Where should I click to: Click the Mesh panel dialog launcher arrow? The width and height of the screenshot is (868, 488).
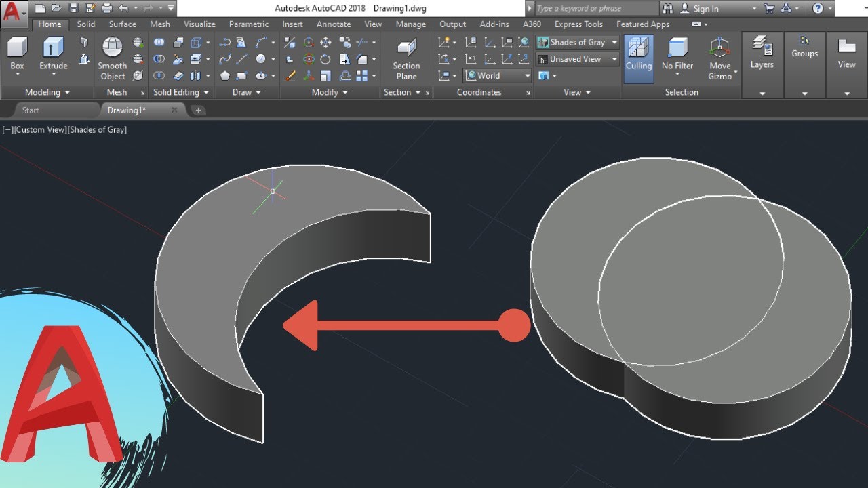tap(143, 93)
